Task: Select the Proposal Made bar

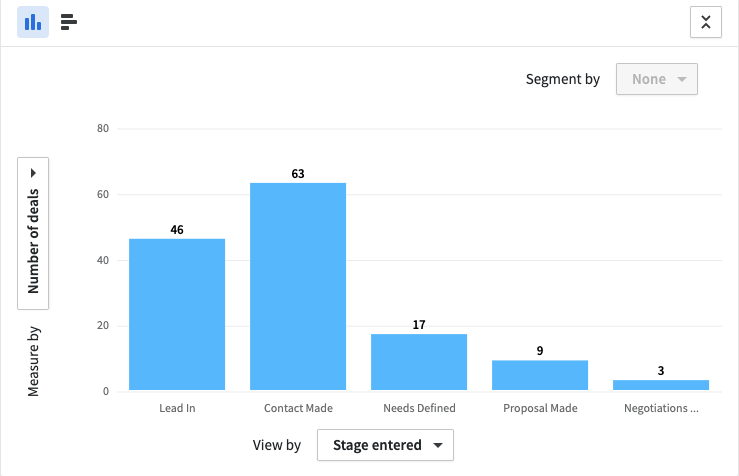Action: click(x=540, y=375)
